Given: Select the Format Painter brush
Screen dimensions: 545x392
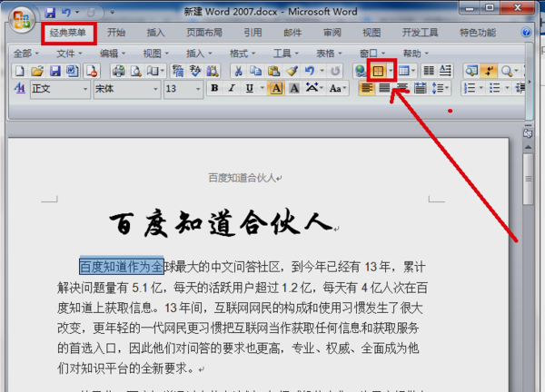Looking at the screenshot, I should click(292, 71).
